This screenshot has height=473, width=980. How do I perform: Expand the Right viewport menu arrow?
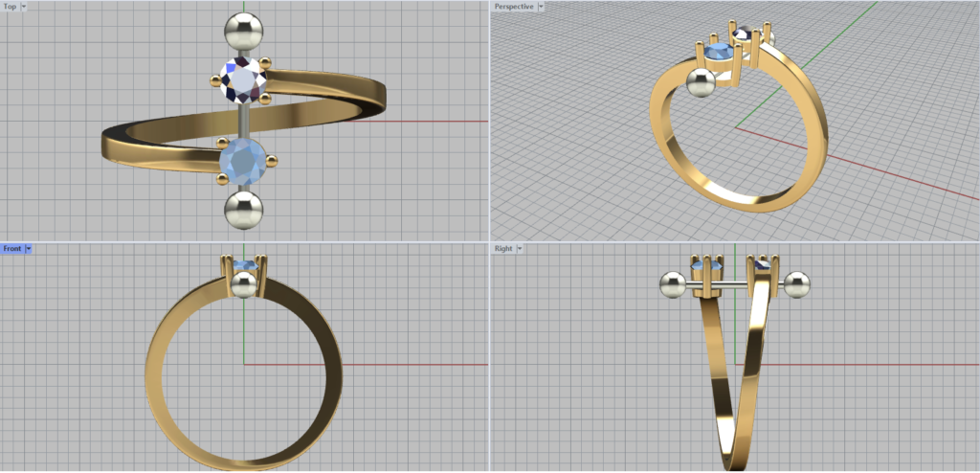[x=519, y=249]
